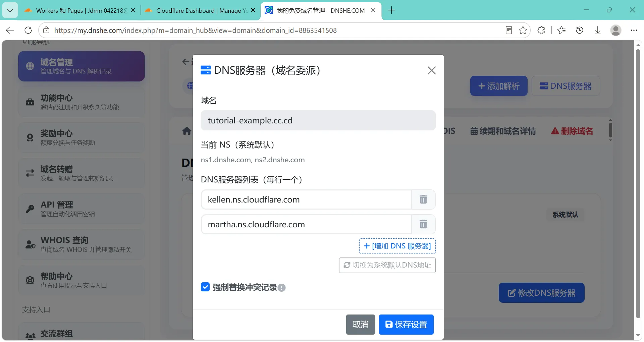The width and height of the screenshot is (644, 342).
Task: Click the 域名转赠 transfer arrows icon
Action: 30,173
